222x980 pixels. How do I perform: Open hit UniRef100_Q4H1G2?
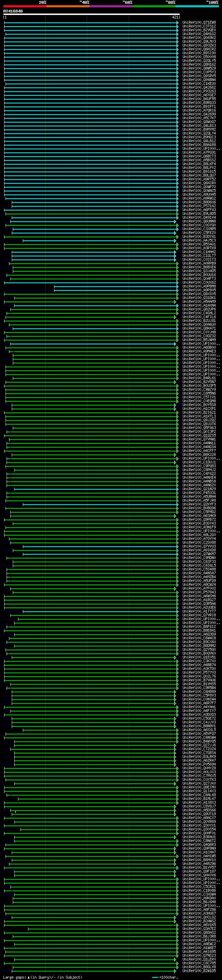(199, 34)
